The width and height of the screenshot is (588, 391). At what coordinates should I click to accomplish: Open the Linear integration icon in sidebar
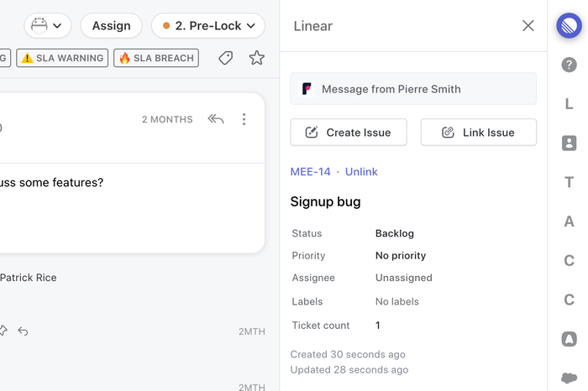tap(569, 25)
